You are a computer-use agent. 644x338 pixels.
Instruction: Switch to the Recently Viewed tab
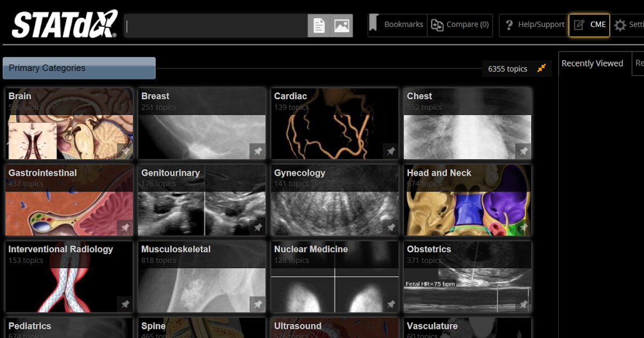pyautogui.click(x=592, y=63)
